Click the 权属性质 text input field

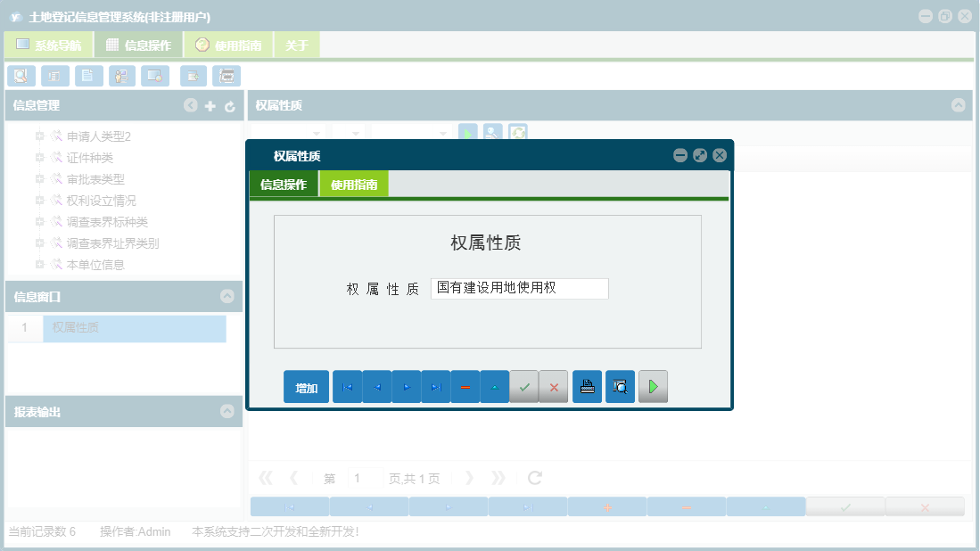[519, 288]
